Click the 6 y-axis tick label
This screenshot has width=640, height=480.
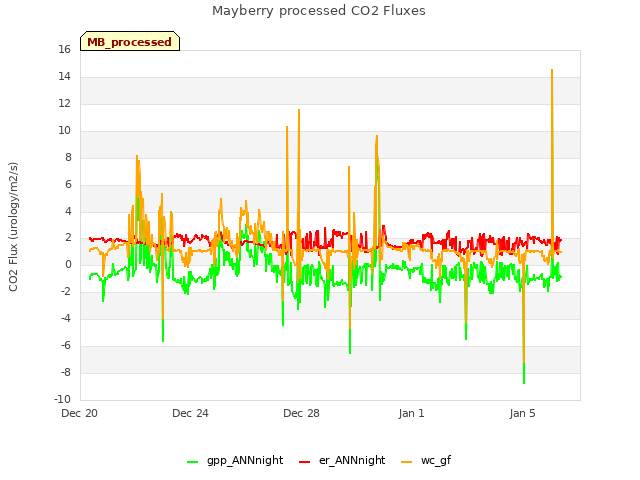coord(68,184)
